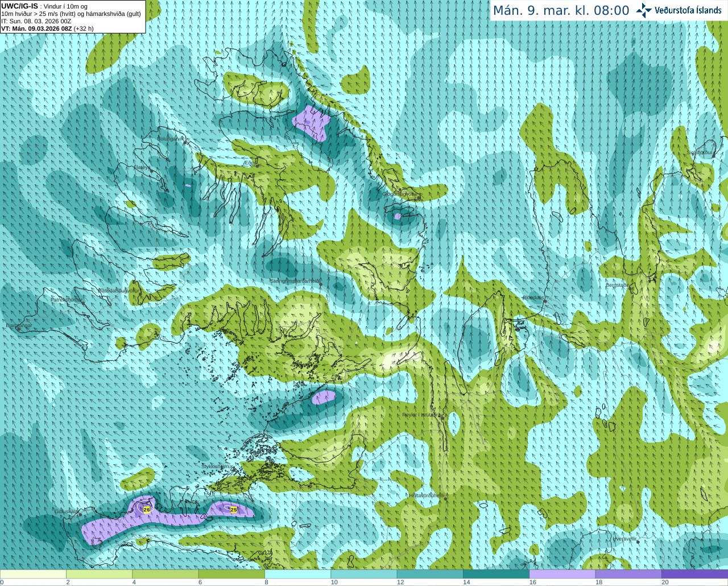
Task: Click the above 20 m/s dark purple swatch
Action: 694,574
